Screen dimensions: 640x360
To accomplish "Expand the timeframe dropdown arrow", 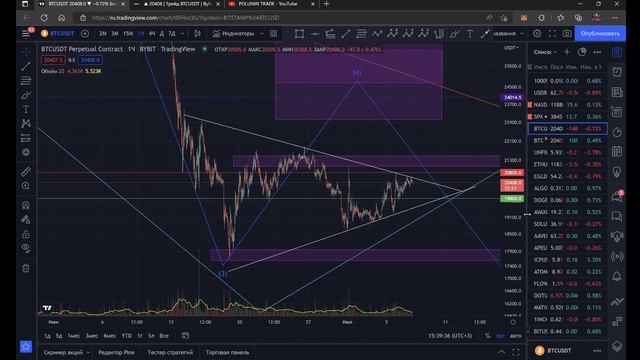I will click(182, 33).
